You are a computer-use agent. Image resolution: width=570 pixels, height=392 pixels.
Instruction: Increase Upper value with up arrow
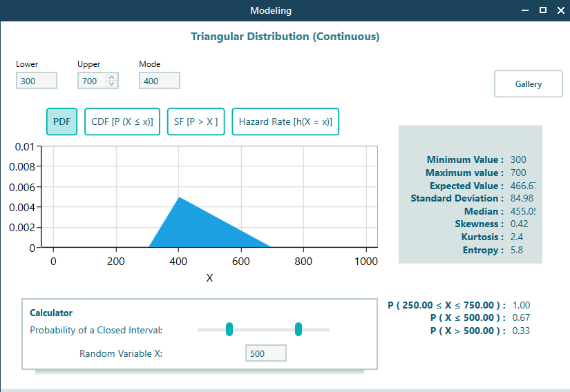[112, 77]
